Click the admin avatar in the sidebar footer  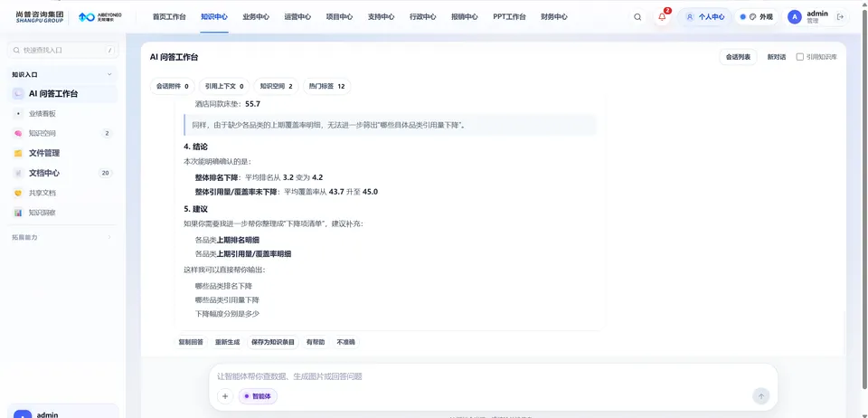tap(23, 414)
